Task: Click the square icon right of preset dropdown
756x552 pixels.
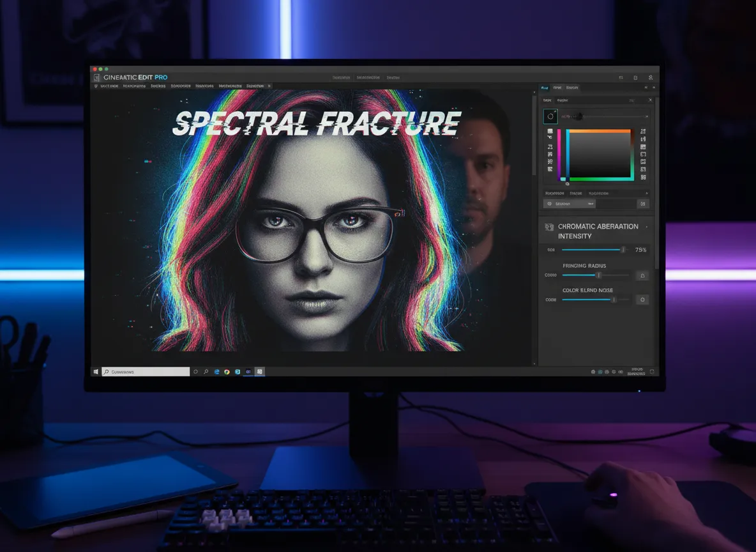Action: pyautogui.click(x=643, y=204)
